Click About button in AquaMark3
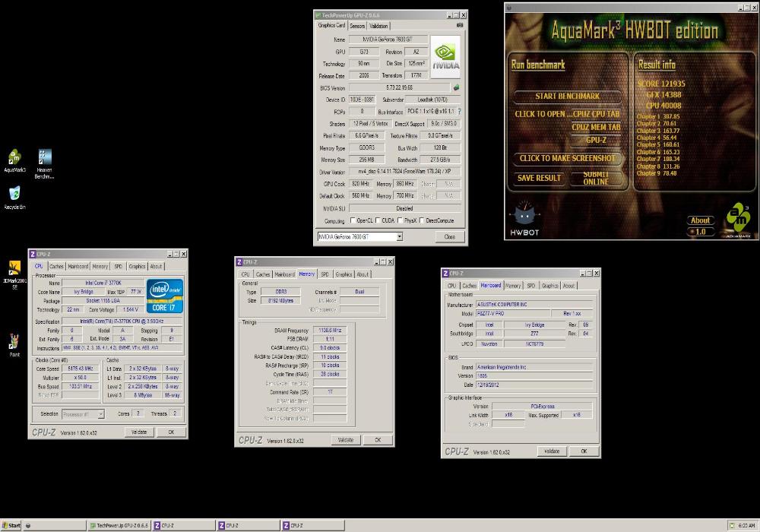 (701, 220)
